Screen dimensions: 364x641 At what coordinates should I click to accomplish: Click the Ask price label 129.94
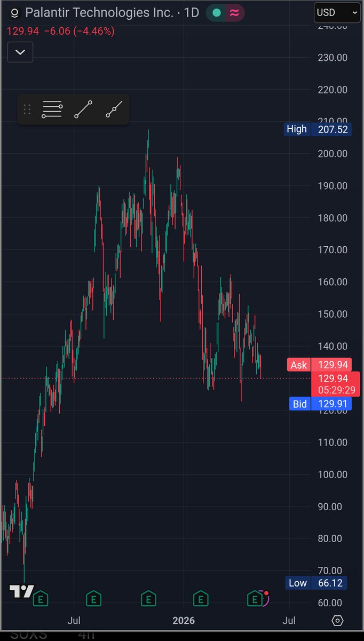319,365
